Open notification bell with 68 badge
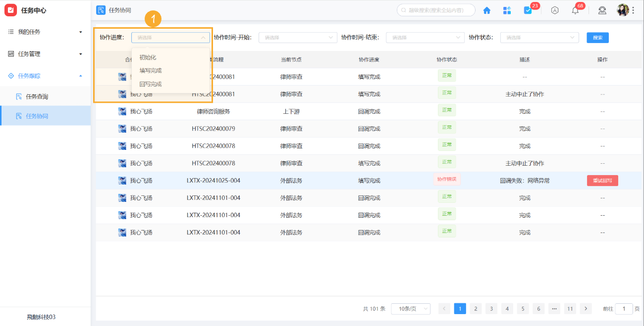This screenshot has height=326, width=644. 575,10
